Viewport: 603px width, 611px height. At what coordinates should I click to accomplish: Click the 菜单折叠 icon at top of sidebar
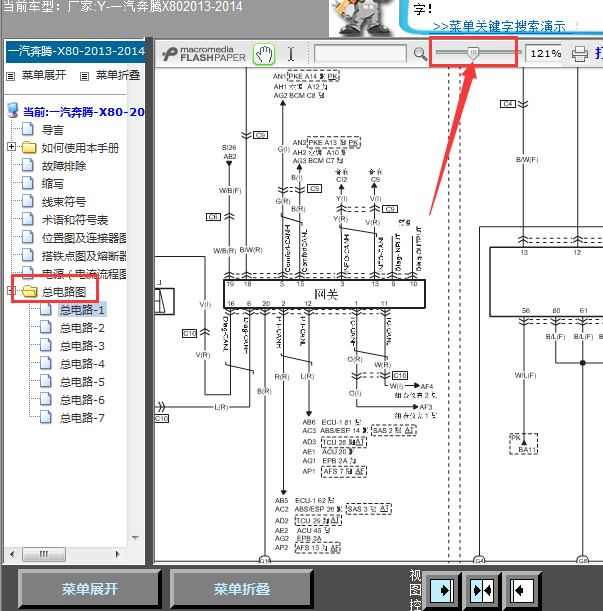point(84,76)
